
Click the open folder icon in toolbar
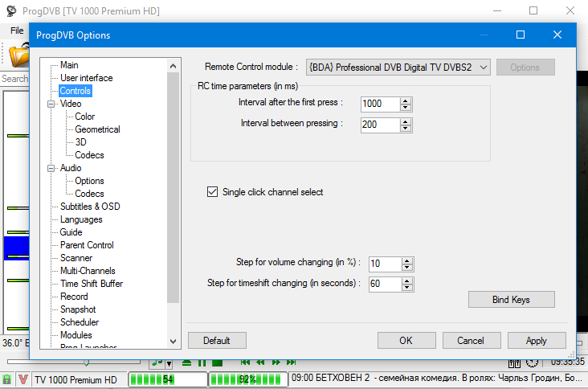(x=18, y=55)
